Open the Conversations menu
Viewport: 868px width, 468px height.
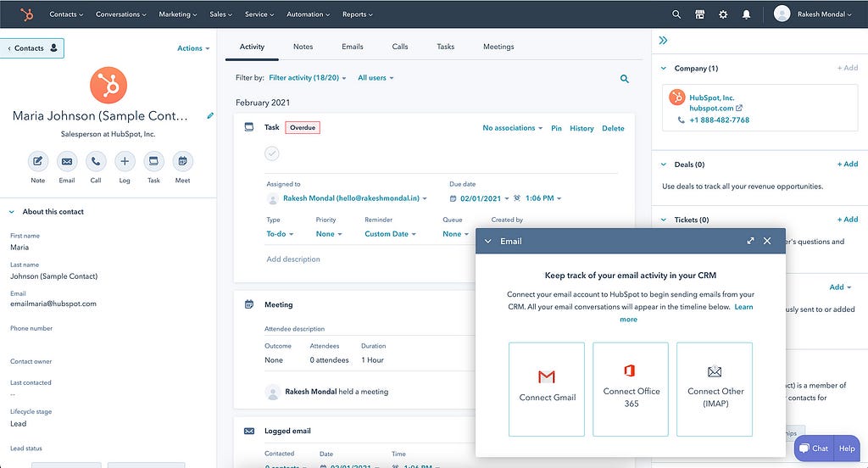coord(120,14)
